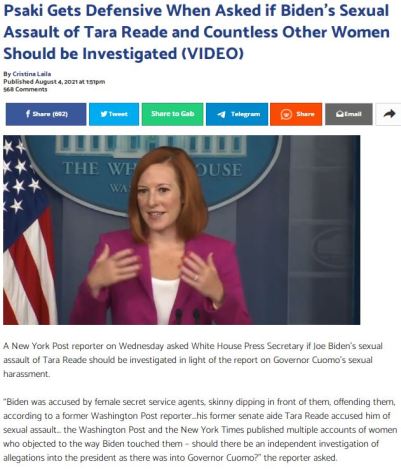Screen dimensions: 401x469
Task: Click the 'Email' button label
Action: click(x=353, y=114)
